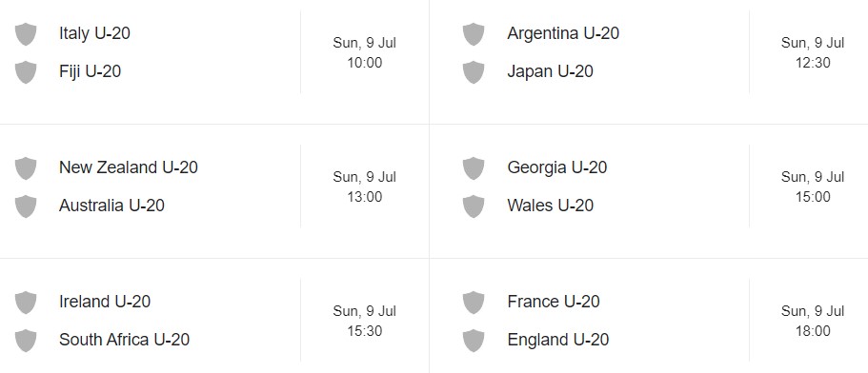Click the France U-20 shield icon

(474, 303)
